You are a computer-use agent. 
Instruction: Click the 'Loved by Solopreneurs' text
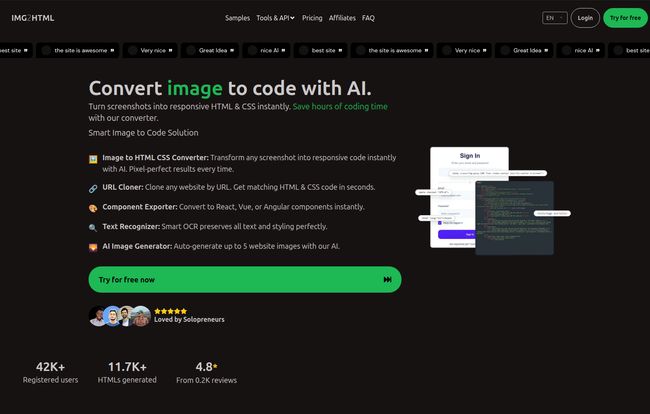tap(189, 320)
